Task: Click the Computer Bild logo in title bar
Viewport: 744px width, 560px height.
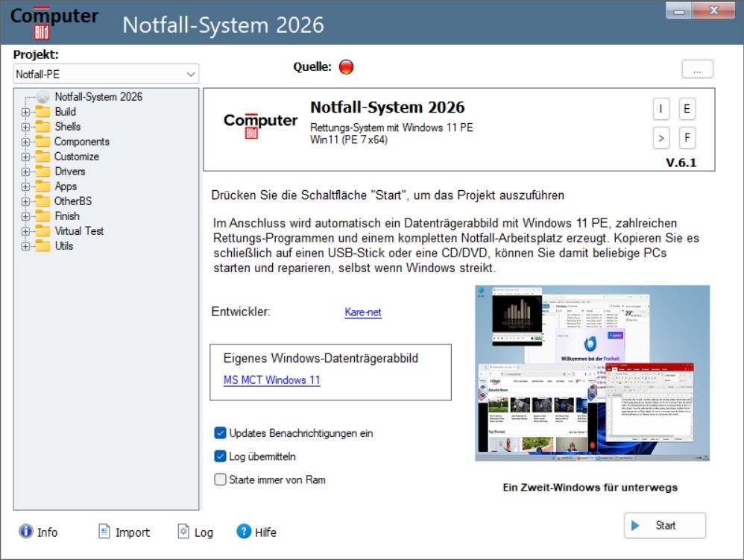Action: tap(54, 22)
